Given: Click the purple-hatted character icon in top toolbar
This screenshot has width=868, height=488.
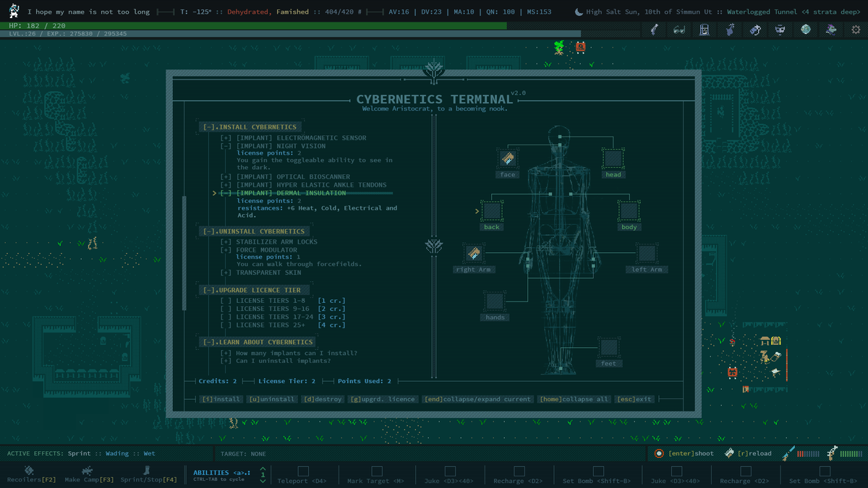Looking at the screenshot, I should pyautogui.click(x=831, y=30).
